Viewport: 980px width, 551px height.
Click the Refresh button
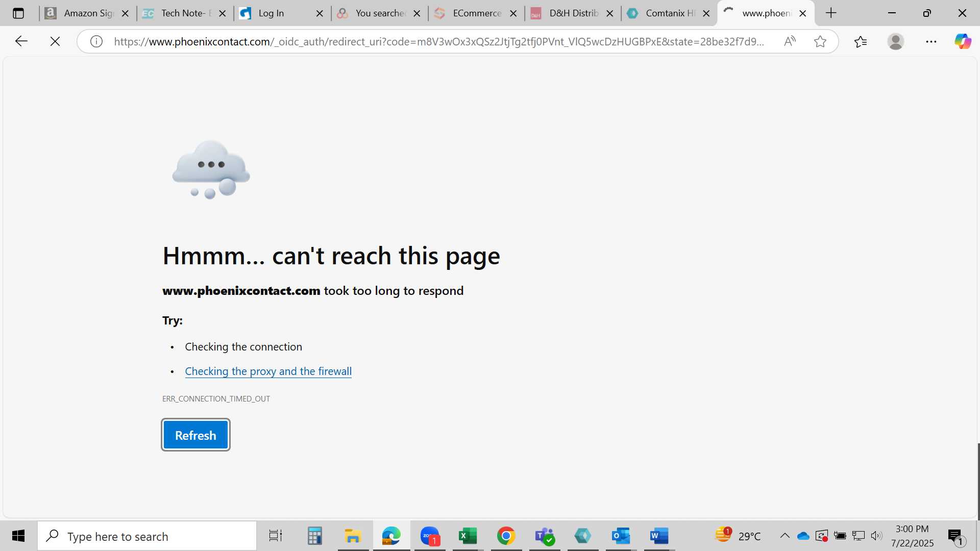(x=195, y=435)
